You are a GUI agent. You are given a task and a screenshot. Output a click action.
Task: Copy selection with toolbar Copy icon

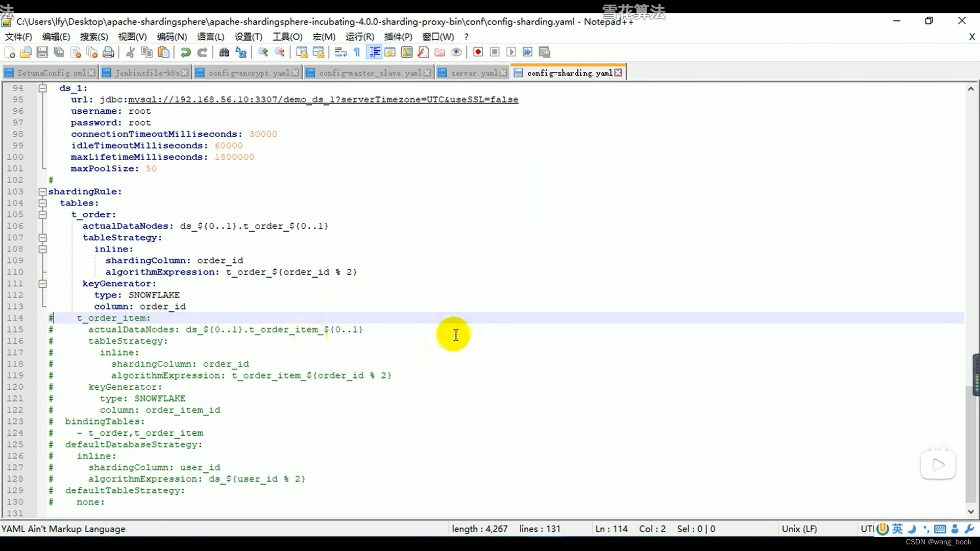[x=147, y=52]
